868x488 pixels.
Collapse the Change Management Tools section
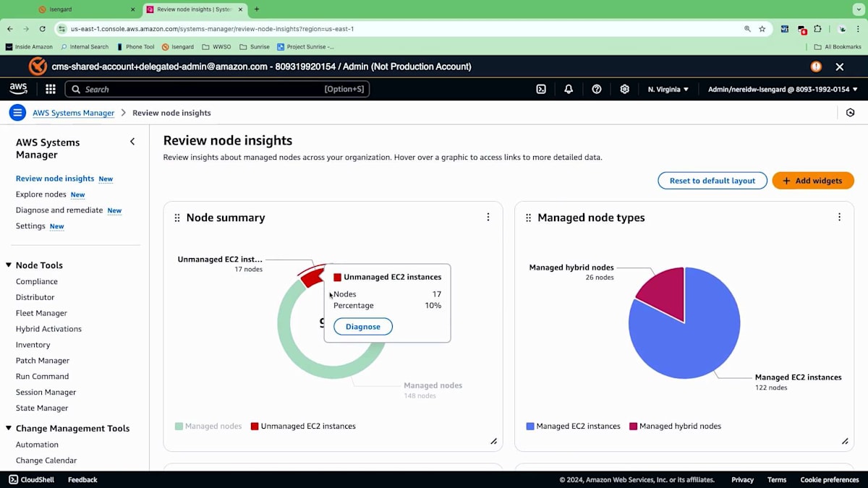[9, 429]
